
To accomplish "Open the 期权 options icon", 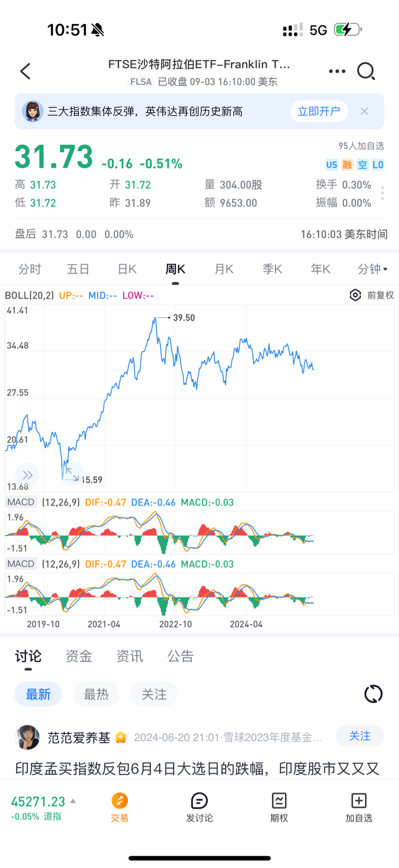I will click(x=279, y=801).
